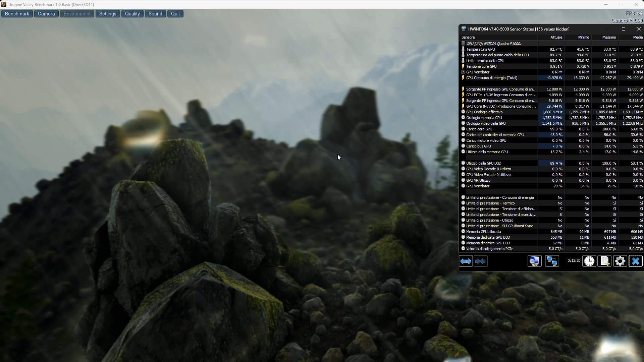
Task: Select the Carico motore video GPU row
Action: (551, 140)
